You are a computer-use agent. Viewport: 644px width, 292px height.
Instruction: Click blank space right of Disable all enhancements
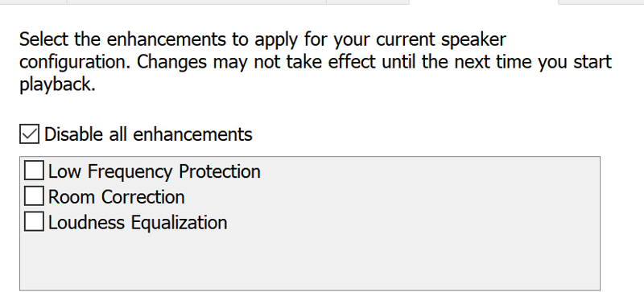point(427,134)
